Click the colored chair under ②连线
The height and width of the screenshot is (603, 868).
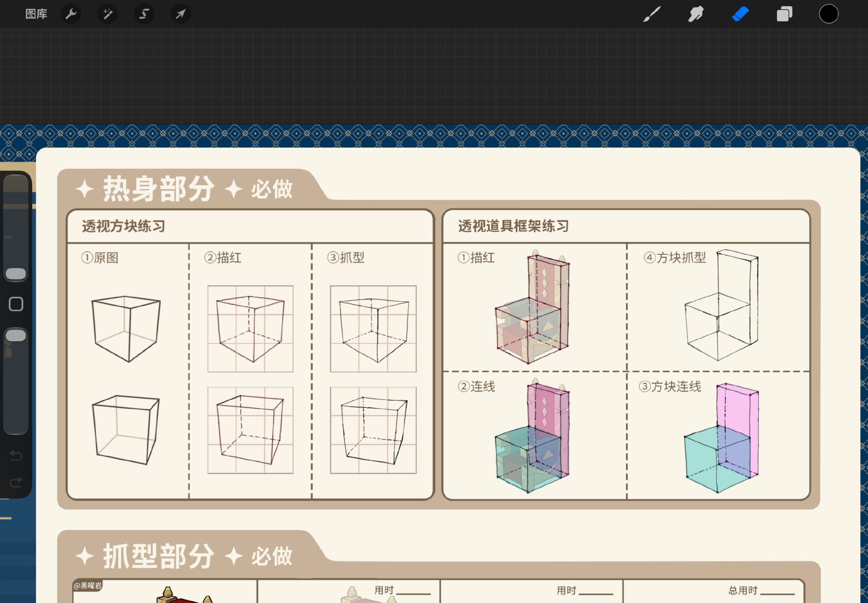coord(533,436)
